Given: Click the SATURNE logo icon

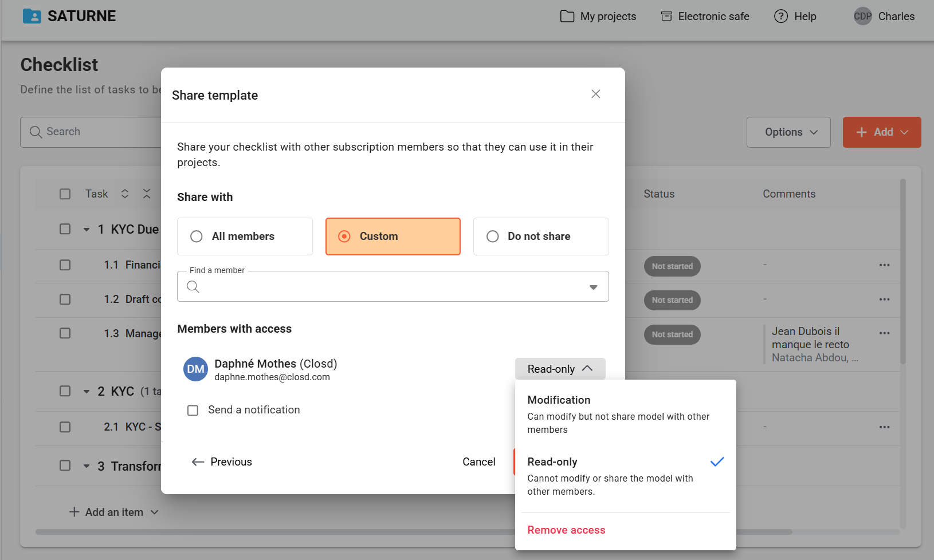Looking at the screenshot, I should pos(32,16).
